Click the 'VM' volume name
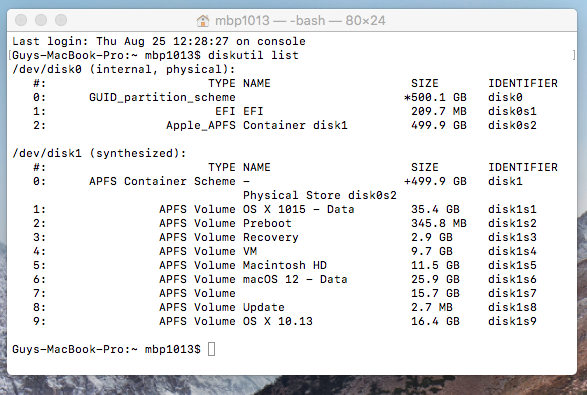 pyautogui.click(x=250, y=251)
